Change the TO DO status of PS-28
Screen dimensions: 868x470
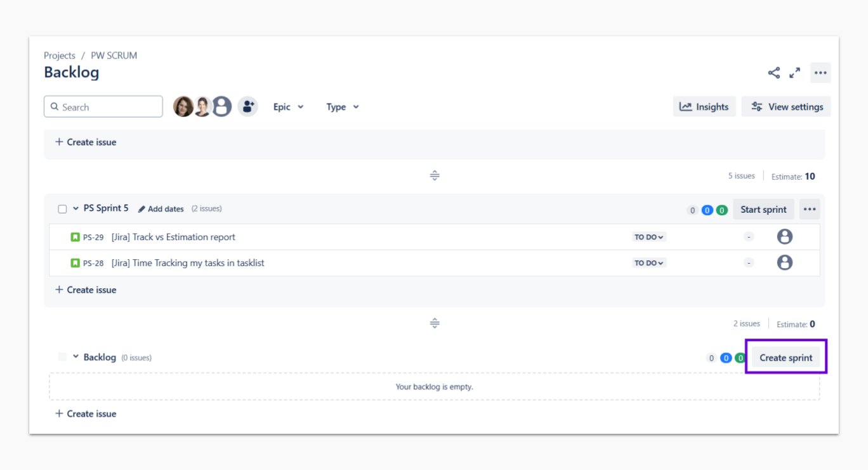649,263
